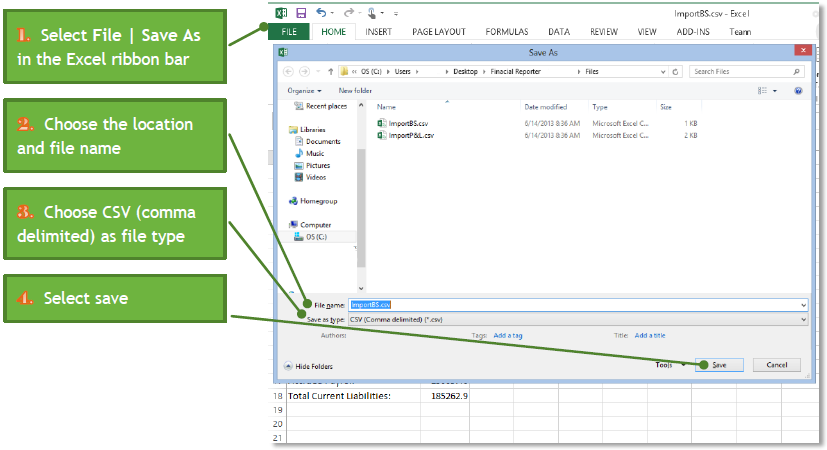Click the Back arrow in Save As dialog

pos(288,71)
